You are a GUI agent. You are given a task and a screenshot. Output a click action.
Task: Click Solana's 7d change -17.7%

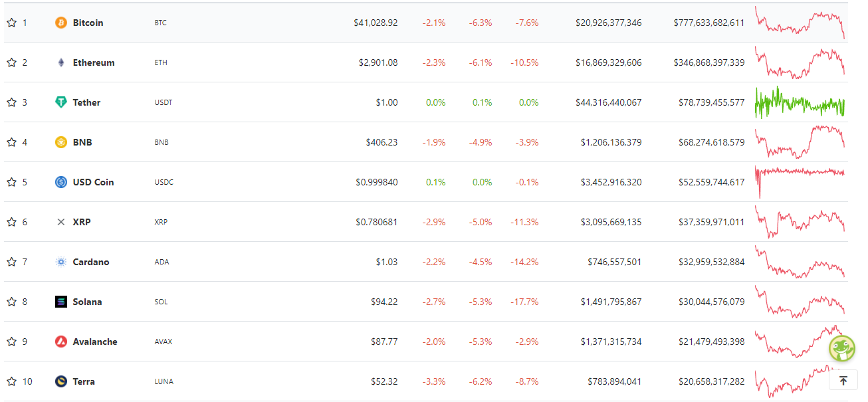pos(524,302)
